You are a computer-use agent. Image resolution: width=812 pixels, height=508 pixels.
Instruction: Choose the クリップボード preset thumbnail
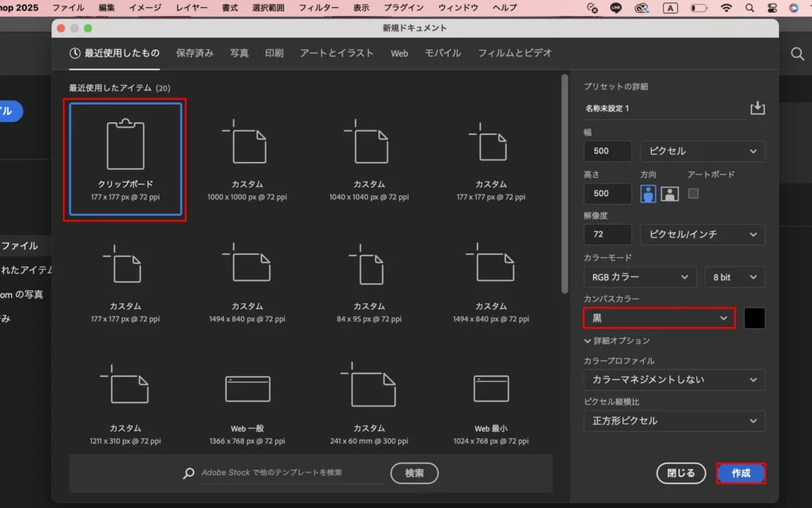[x=127, y=160]
